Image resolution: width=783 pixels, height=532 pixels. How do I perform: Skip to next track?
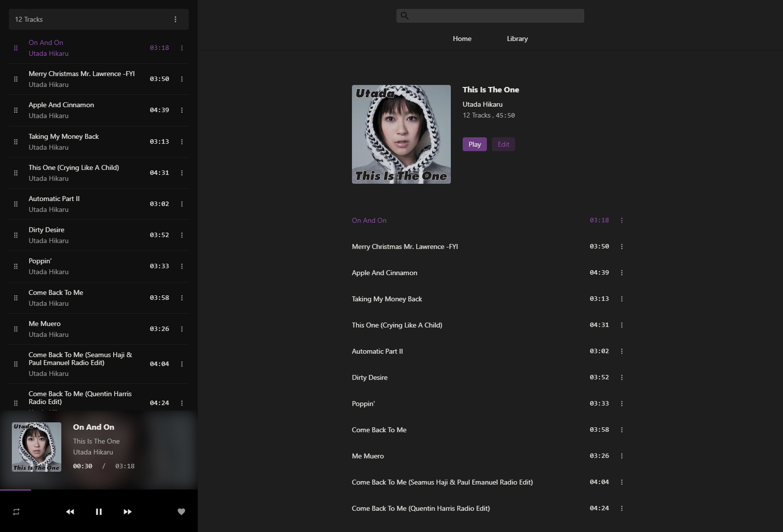[x=128, y=512]
